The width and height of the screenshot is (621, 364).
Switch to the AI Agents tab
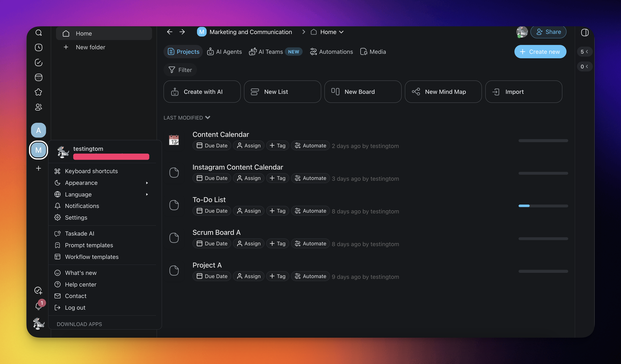pos(224,52)
